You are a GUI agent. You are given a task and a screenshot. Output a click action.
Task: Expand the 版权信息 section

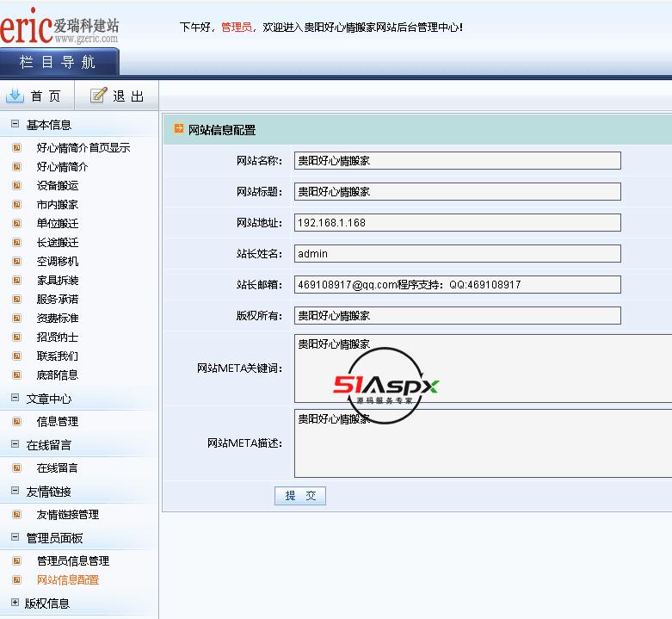pos(15,603)
